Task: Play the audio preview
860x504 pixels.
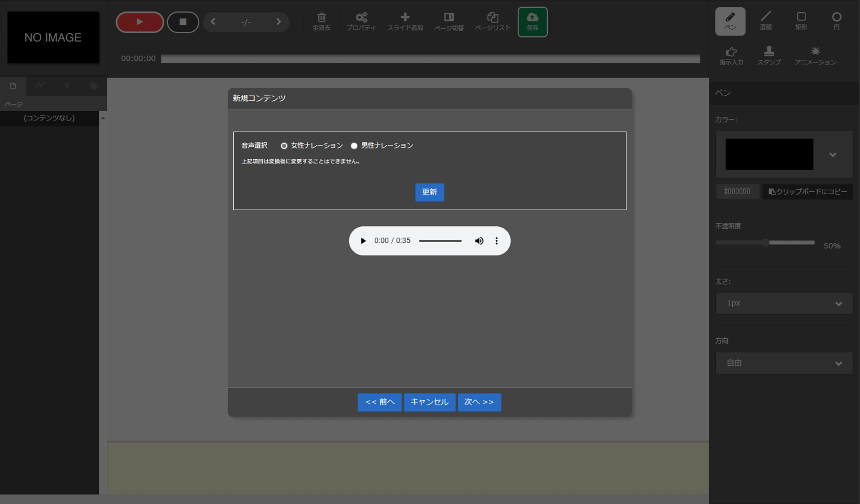Action: (x=363, y=241)
